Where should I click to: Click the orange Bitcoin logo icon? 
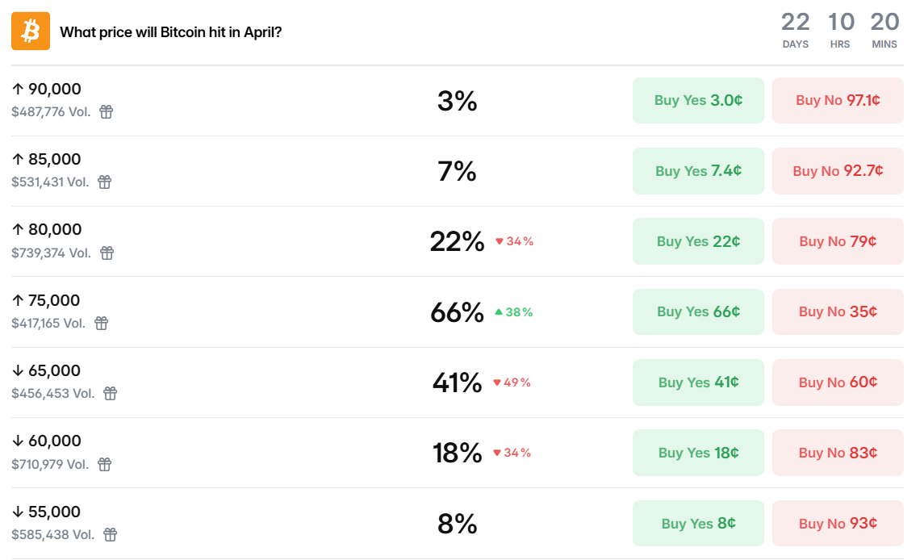(31, 31)
